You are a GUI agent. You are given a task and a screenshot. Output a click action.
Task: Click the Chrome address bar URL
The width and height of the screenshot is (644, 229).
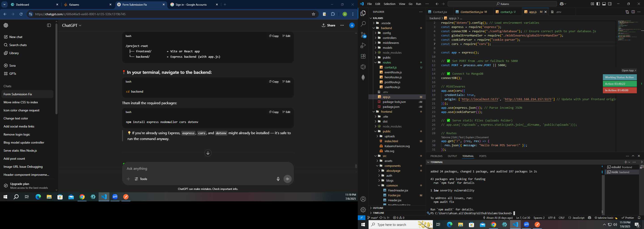[x=80, y=14]
